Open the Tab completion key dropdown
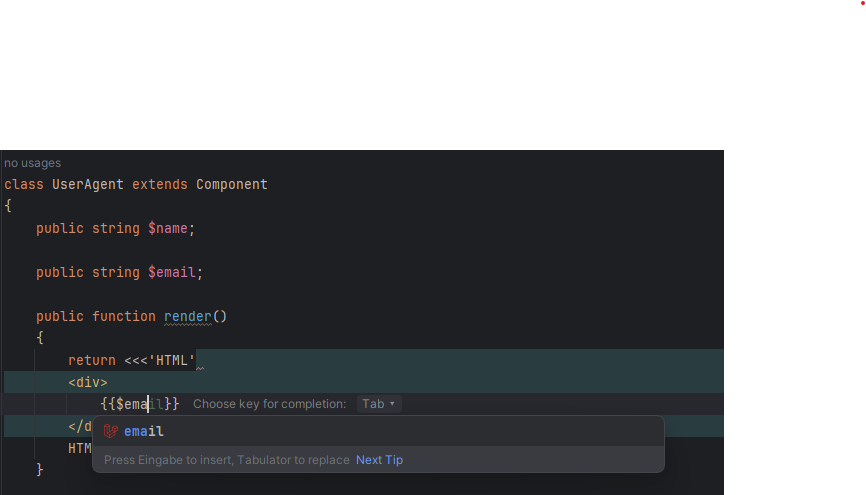The image size is (866, 495). (379, 404)
